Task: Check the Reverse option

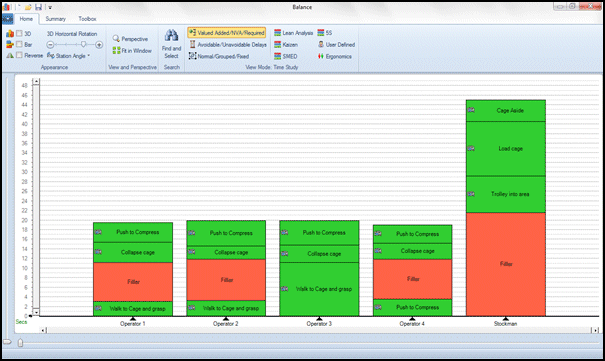Action: point(19,55)
